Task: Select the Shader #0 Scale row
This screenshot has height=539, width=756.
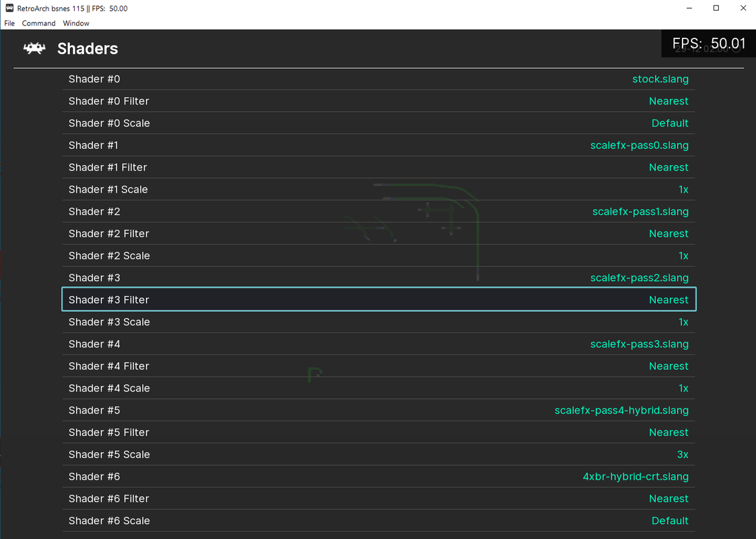Action: (x=378, y=123)
